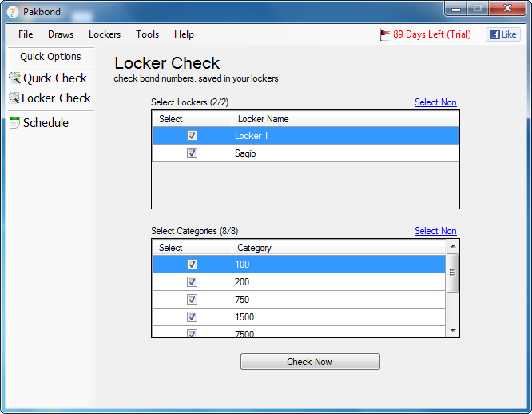532x414 pixels.
Task: Click the 89 Days Left (Trial) text
Action: (432, 34)
